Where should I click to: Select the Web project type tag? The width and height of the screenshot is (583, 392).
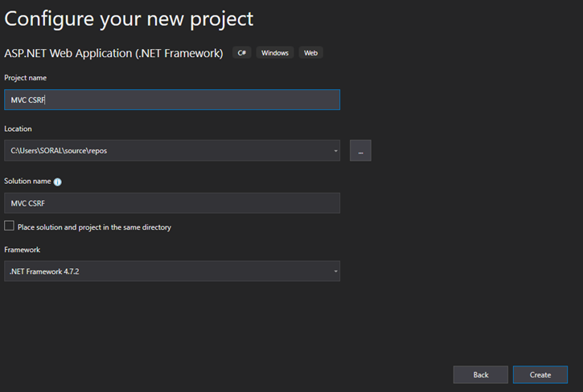311,53
